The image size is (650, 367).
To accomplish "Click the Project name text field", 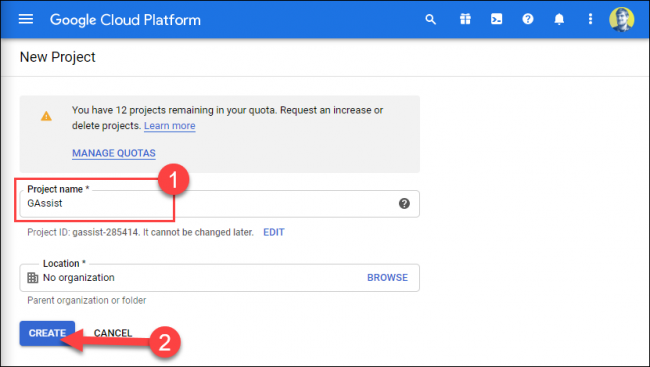I will coord(219,204).
